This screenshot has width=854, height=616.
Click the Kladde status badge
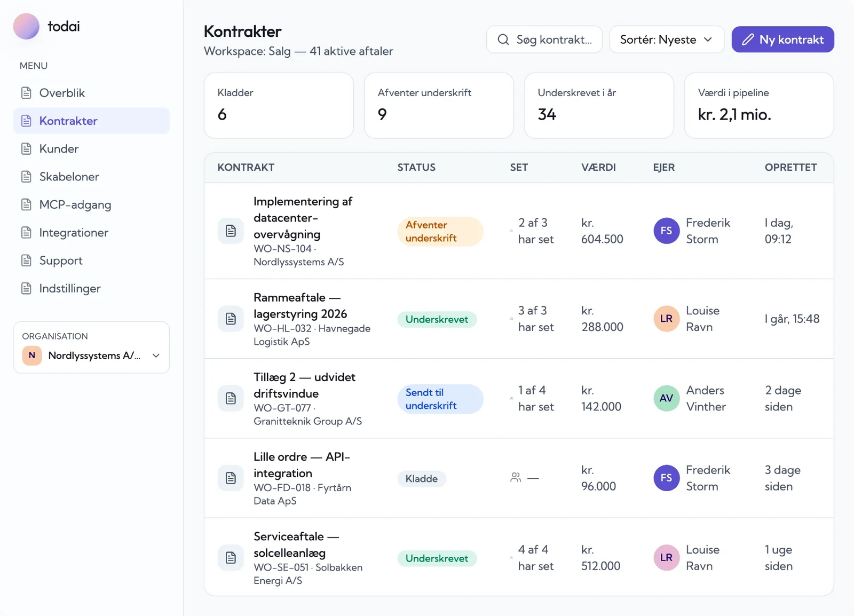tap(421, 479)
